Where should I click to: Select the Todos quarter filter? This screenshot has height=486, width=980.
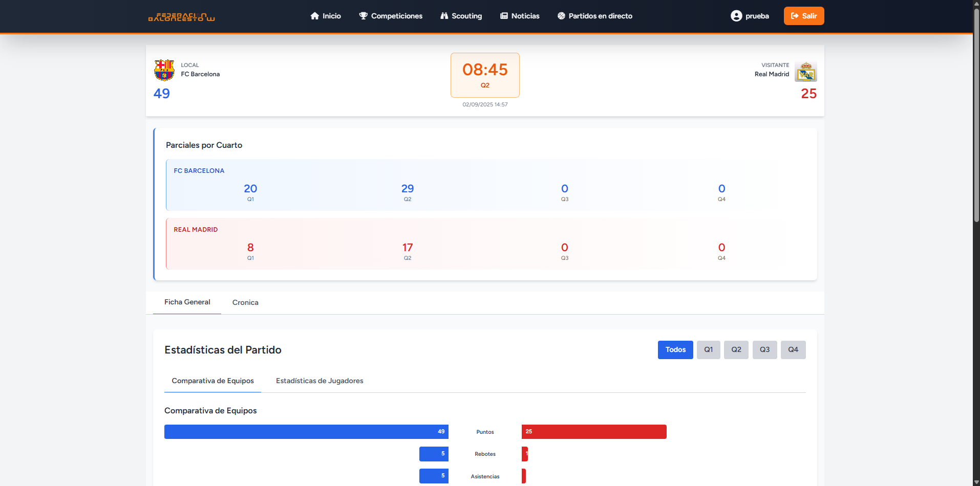point(675,350)
